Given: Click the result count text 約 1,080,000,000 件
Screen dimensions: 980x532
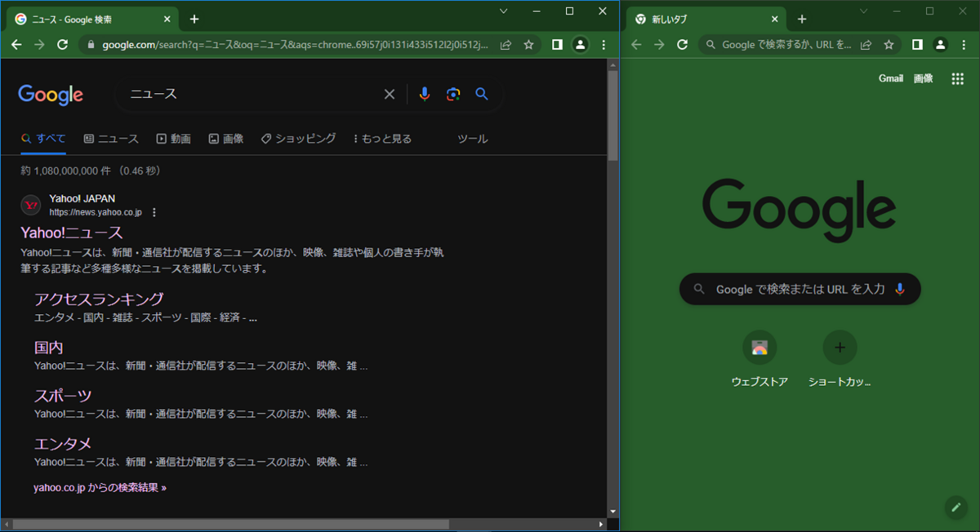Looking at the screenshot, I should point(68,171).
